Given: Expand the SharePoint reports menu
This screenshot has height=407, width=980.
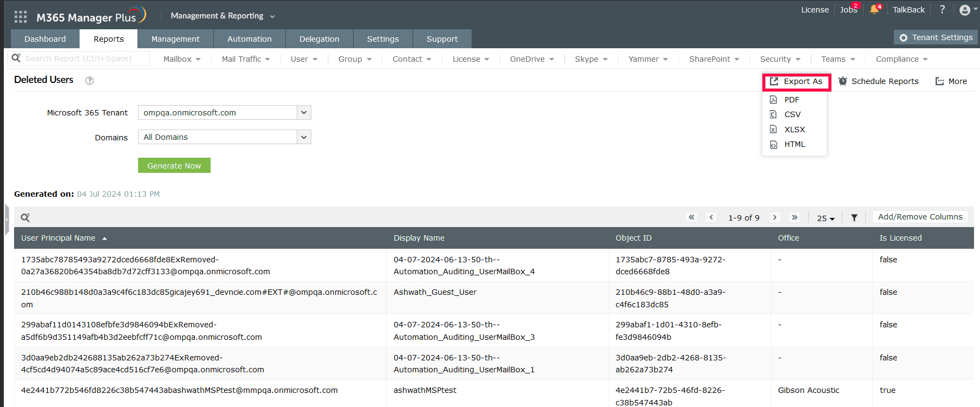Looking at the screenshot, I should pos(714,59).
